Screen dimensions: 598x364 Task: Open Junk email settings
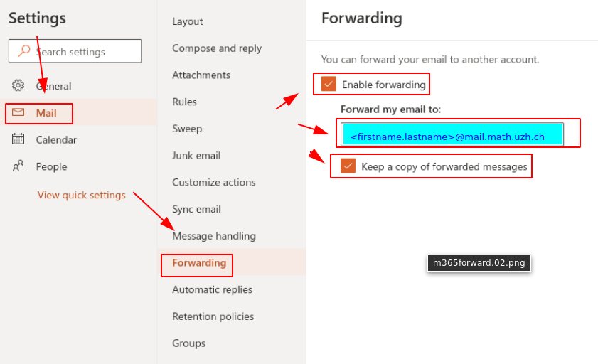(x=196, y=155)
